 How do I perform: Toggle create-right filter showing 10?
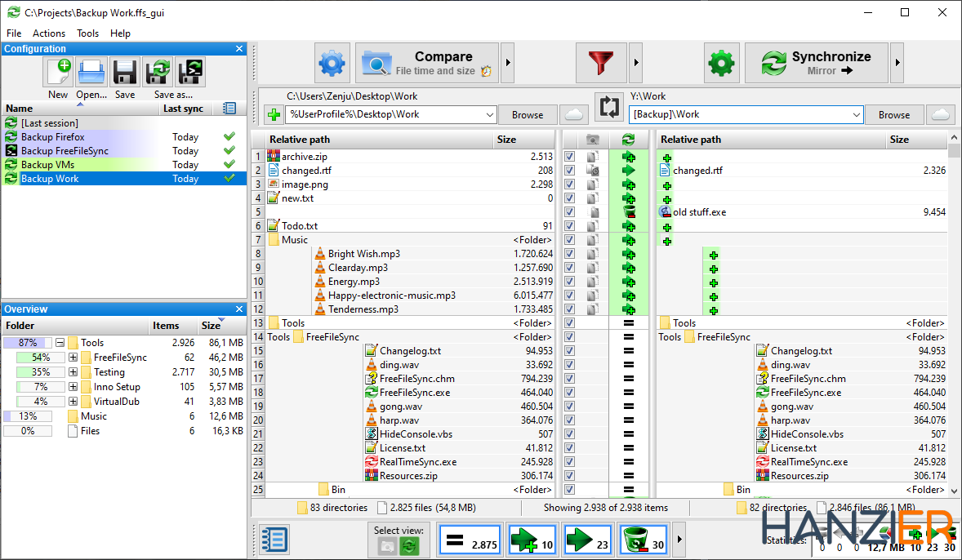point(532,540)
